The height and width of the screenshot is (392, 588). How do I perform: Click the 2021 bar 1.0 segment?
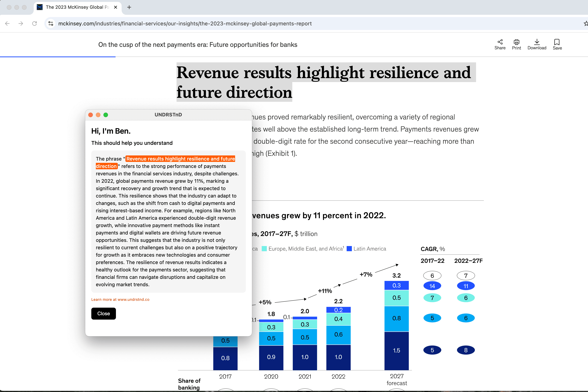tap(305, 357)
